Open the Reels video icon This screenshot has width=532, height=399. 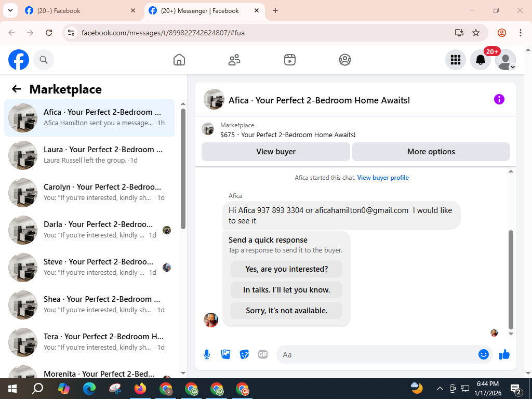290,60
